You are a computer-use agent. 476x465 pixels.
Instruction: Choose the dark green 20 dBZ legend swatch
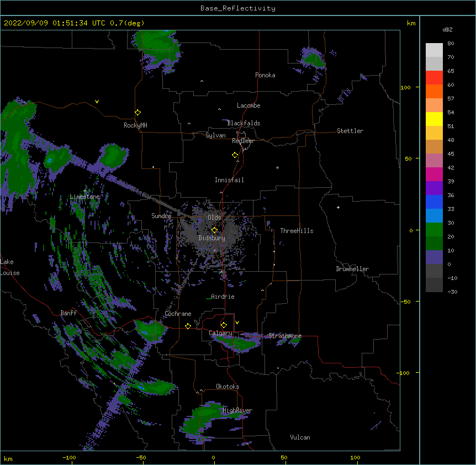point(434,243)
